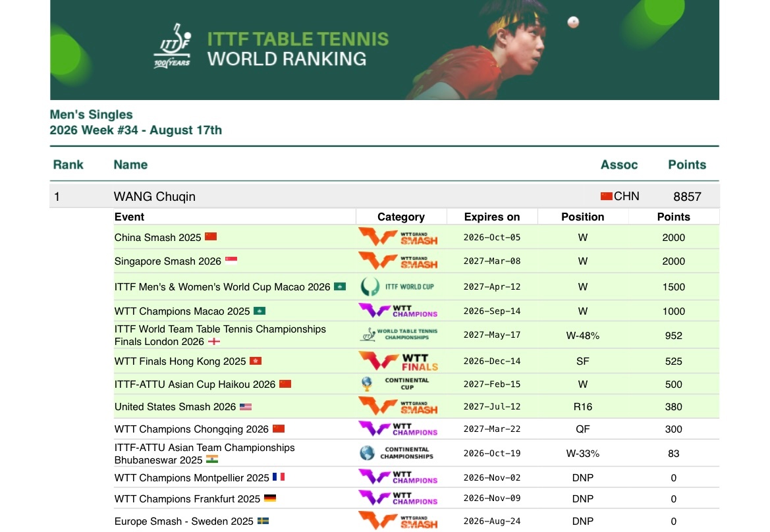Click the Assoc column header
The image size is (770, 532).
click(619, 165)
